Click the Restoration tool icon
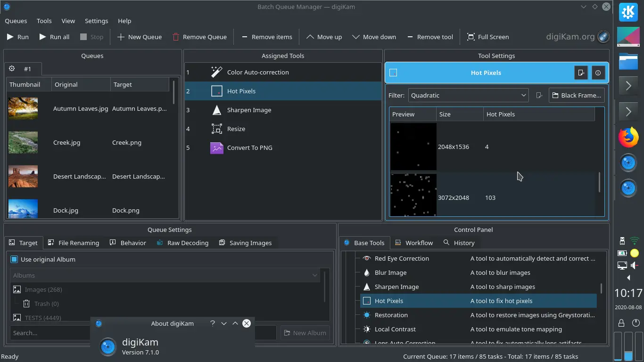The height and width of the screenshot is (362, 644). 366,315
